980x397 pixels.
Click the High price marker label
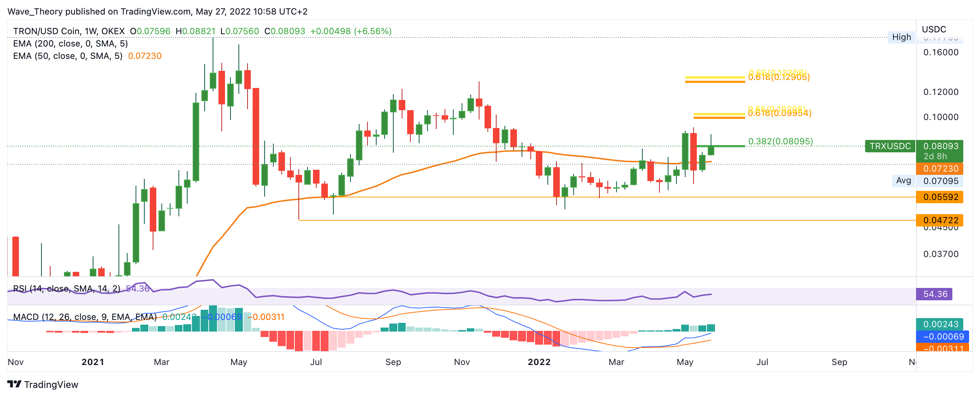click(x=901, y=37)
